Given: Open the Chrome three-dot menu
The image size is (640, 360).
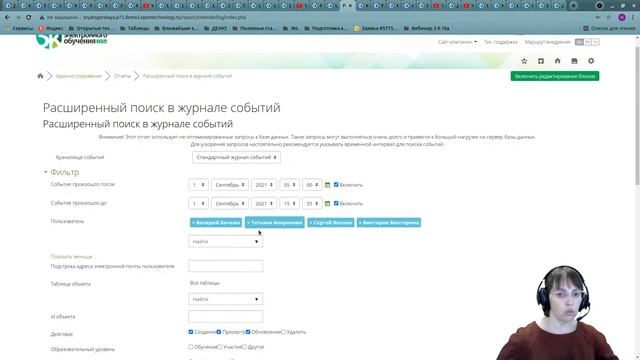Looking at the screenshot, I should (634, 18).
